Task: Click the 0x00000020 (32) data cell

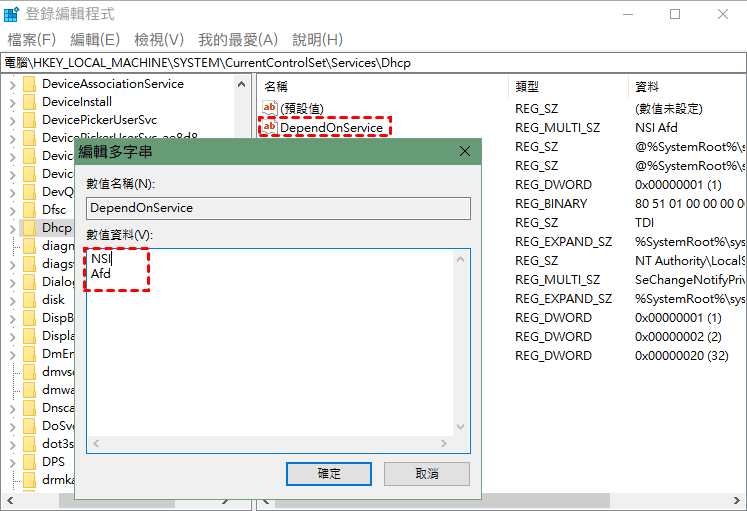Action: (681, 356)
